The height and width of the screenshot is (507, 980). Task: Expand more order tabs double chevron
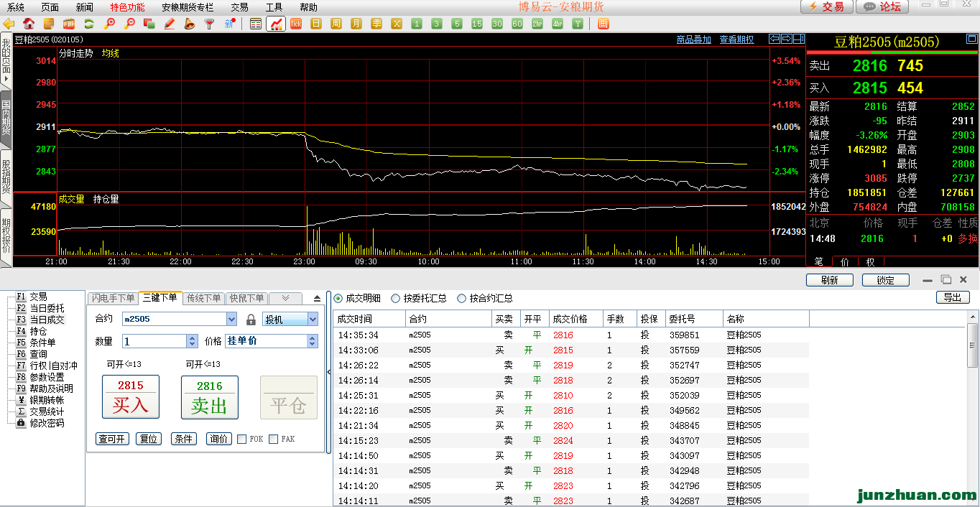[285, 298]
